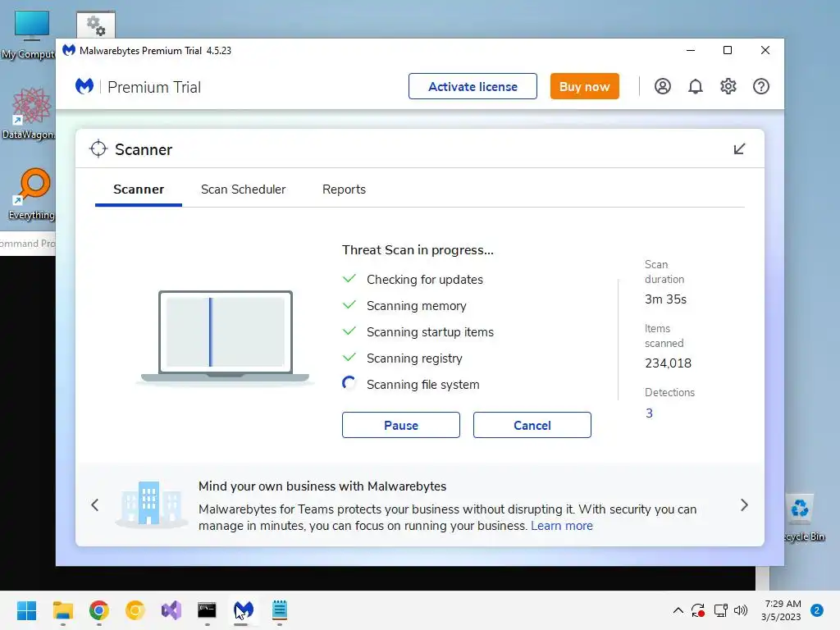Viewport: 840px width, 630px height.
Task: Click the Mind your own business headline
Action: click(x=322, y=486)
